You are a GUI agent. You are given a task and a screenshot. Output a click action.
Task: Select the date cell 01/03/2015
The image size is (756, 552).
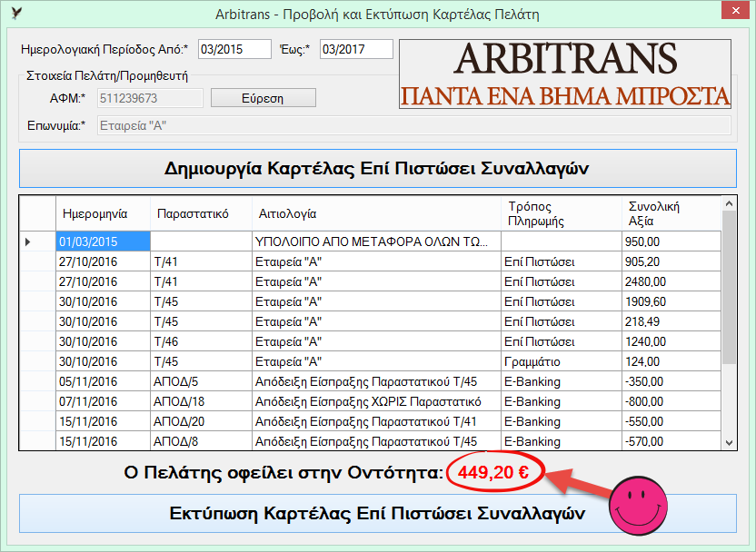pos(104,241)
